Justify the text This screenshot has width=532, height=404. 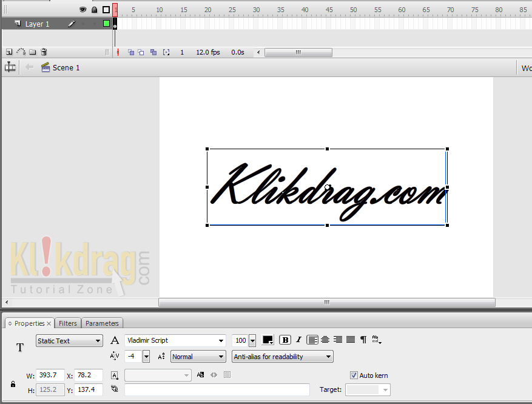(x=351, y=340)
